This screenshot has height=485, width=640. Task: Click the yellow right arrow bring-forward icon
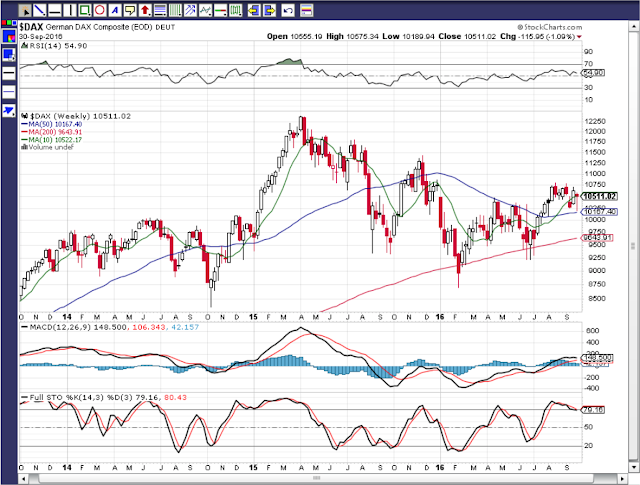[269, 10]
